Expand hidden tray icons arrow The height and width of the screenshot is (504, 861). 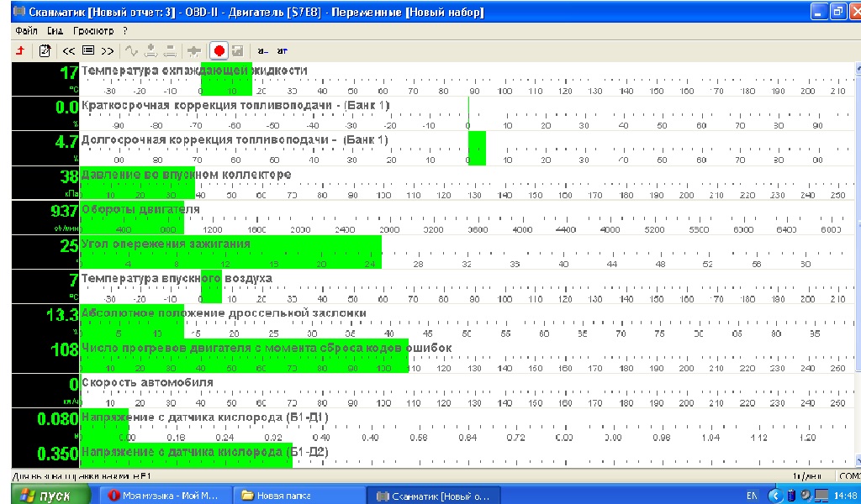click(x=775, y=496)
